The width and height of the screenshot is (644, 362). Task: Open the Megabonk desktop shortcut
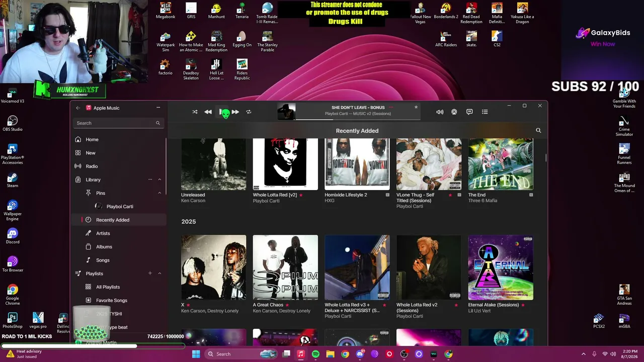(x=166, y=11)
